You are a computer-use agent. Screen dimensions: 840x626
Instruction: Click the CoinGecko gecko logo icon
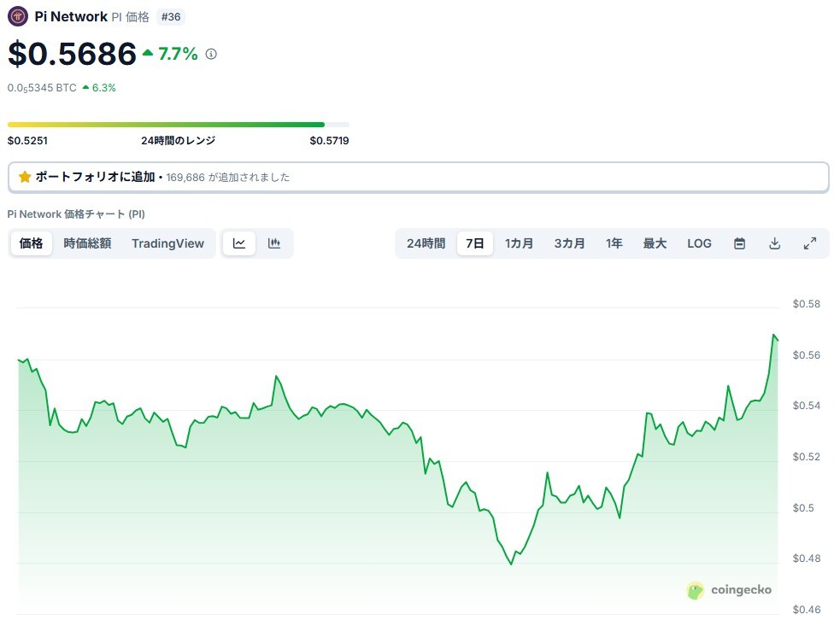pyautogui.click(x=695, y=590)
